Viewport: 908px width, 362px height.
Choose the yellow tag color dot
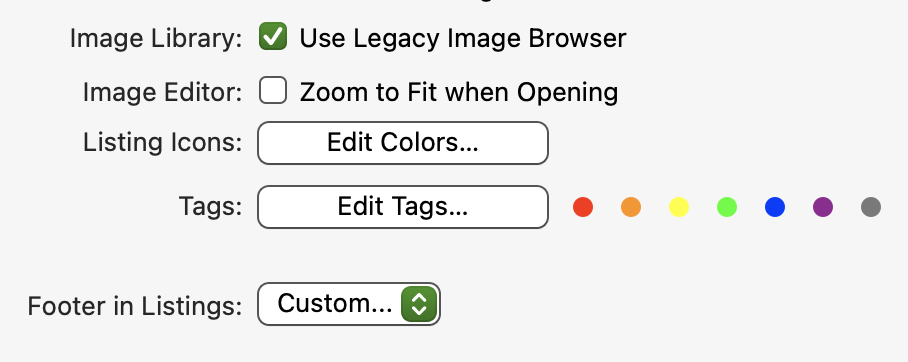click(679, 207)
